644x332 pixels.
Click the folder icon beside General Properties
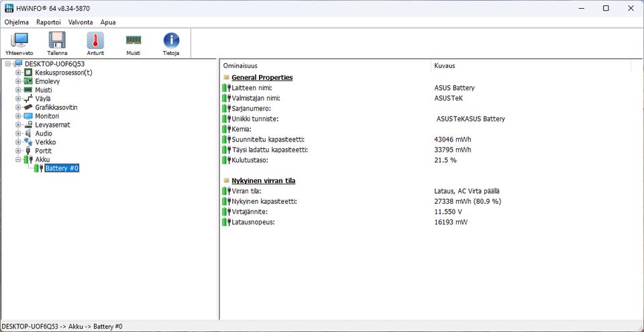[x=226, y=77]
